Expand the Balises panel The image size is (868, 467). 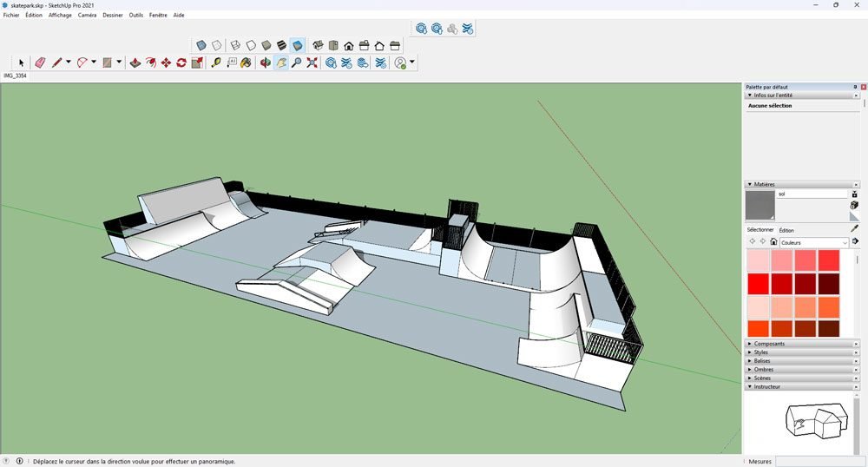point(801,361)
